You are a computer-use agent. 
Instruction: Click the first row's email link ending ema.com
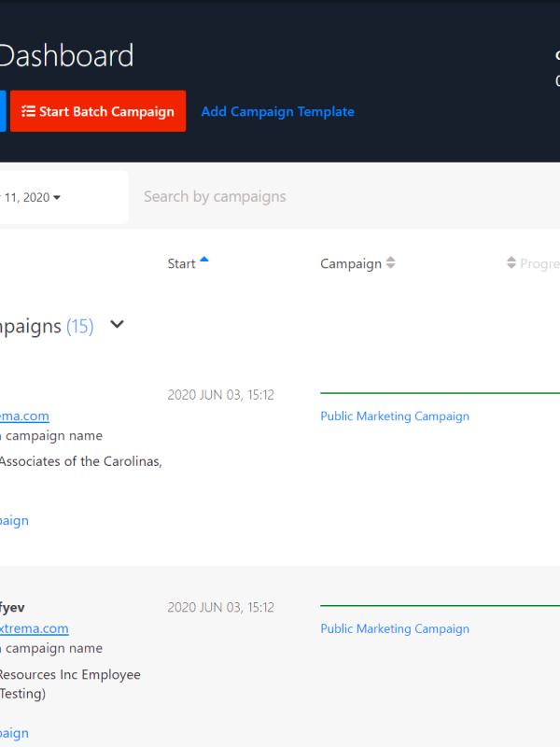pyautogui.click(x=24, y=416)
